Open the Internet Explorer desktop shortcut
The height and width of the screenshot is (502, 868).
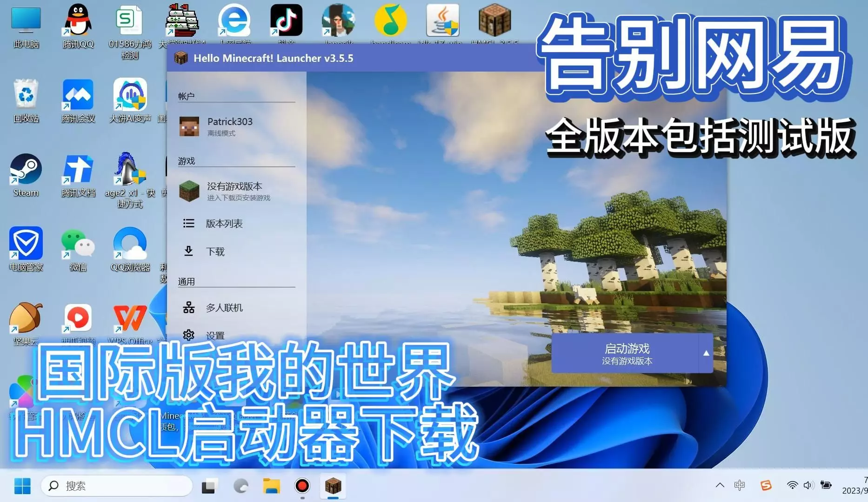234,21
